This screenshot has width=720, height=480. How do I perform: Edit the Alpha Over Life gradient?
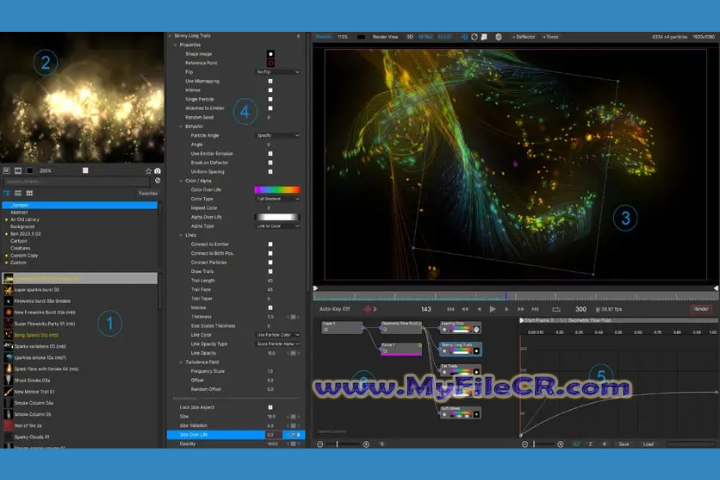(x=277, y=217)
